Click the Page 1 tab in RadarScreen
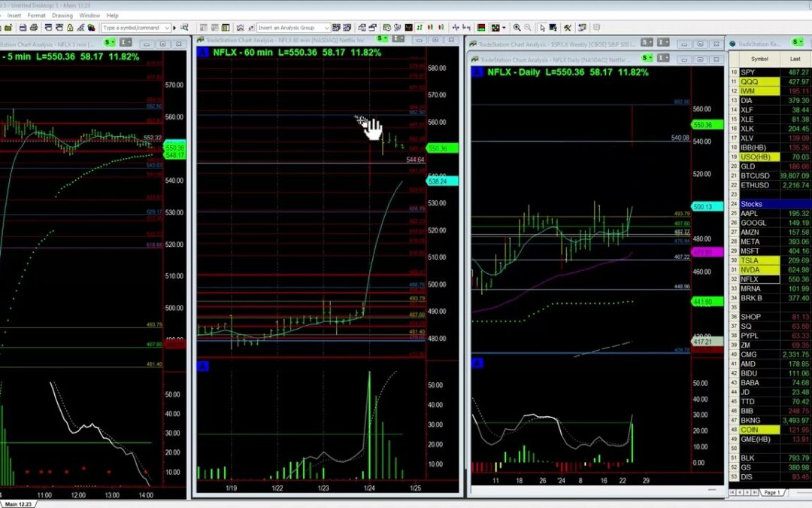The image size is (812, 508). (x=771, y=492)
